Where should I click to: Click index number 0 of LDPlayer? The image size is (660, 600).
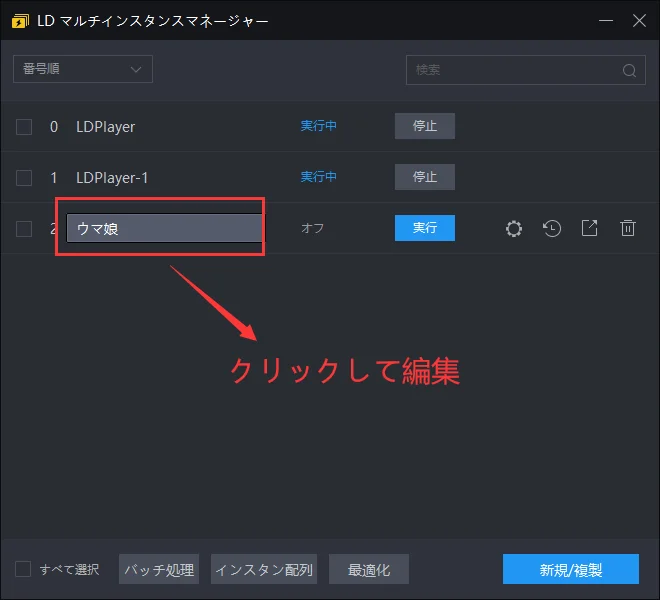coord(54,127)
